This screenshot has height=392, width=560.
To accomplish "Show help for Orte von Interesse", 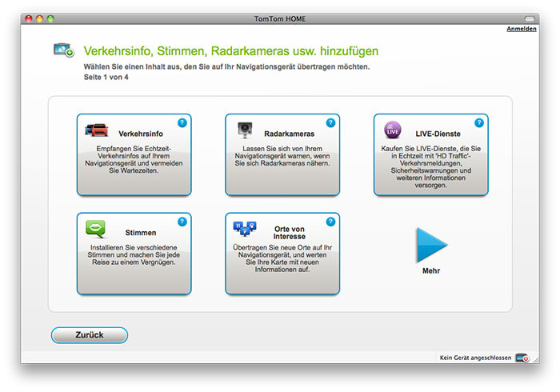I will tap(330, 222).
